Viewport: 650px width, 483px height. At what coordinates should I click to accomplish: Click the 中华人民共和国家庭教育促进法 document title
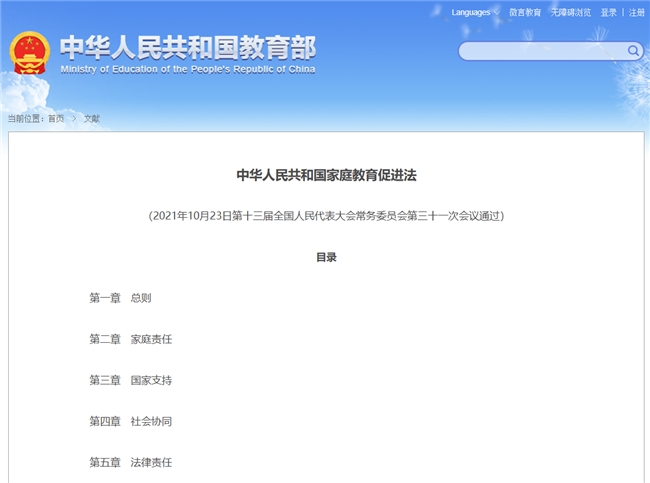point(326,175)
